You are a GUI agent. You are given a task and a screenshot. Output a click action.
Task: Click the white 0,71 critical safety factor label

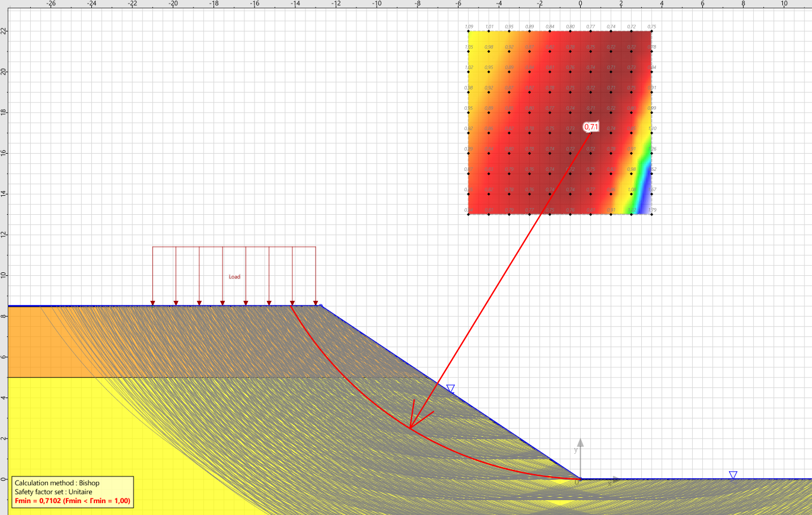coord(591,126)
